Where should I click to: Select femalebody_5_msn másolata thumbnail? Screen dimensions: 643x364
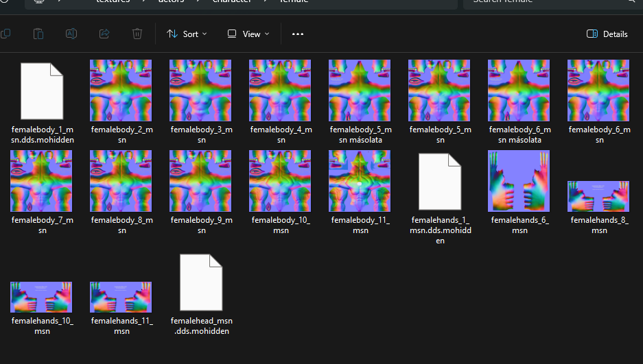click(x=359, y=90)
